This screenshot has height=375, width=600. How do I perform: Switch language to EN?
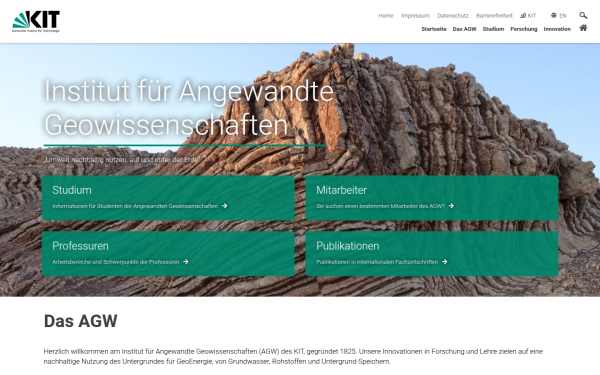[x=562, y=16]
